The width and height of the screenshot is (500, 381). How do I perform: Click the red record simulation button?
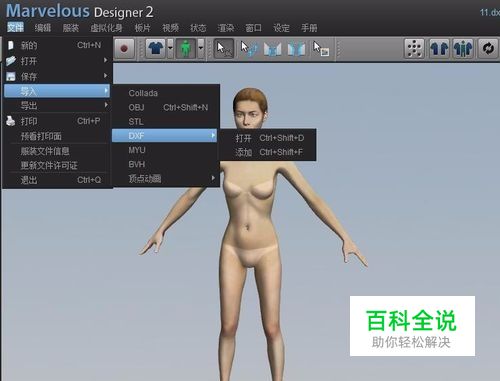pos(124,49)
